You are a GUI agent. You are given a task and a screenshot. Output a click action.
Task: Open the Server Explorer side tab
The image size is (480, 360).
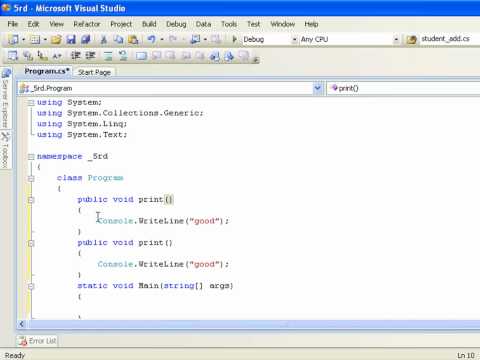coord(5,98)
